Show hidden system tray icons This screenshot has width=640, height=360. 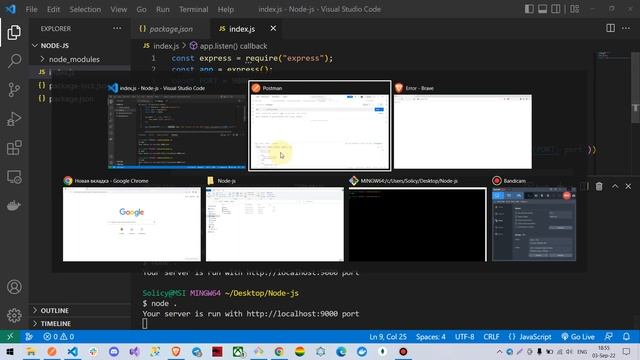point(499,351)
